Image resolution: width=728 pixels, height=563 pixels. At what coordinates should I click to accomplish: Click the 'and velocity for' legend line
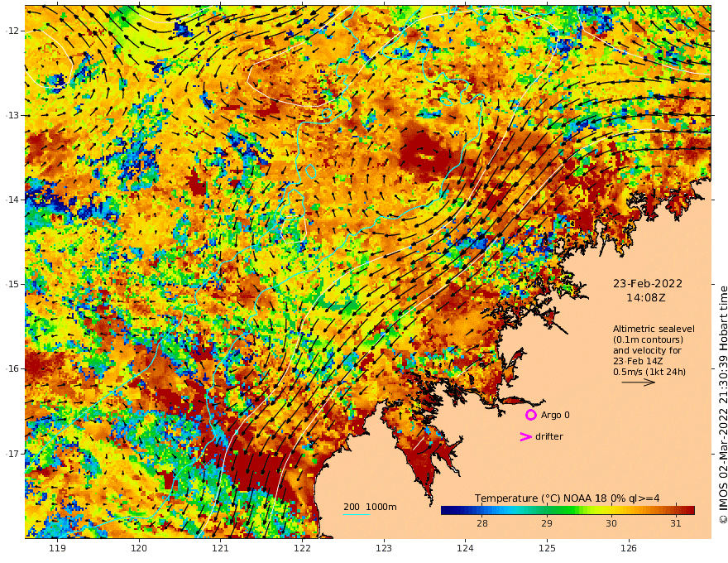tap(647, 350)
